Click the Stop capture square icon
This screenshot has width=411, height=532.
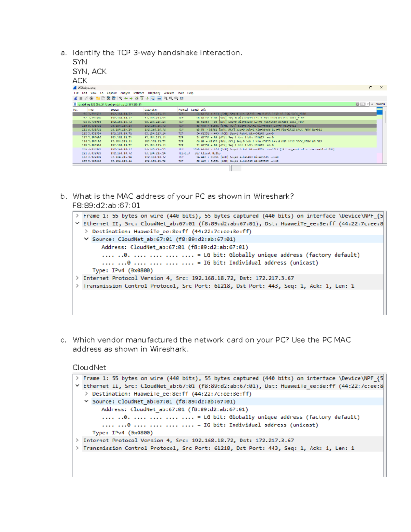click(81, 98)
